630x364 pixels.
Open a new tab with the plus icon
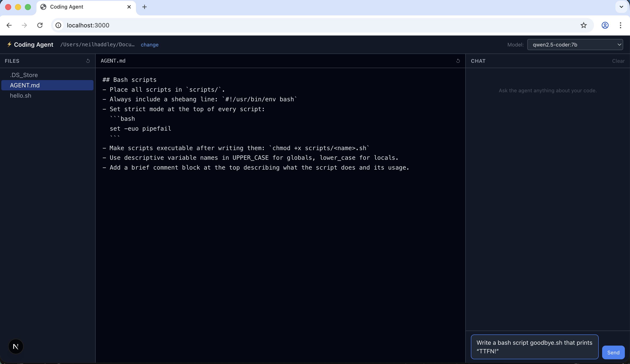[x=145, y=7]
